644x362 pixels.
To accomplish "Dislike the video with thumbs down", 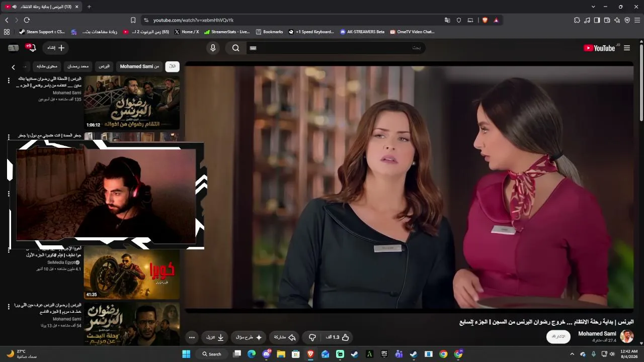I will point(312,337).
